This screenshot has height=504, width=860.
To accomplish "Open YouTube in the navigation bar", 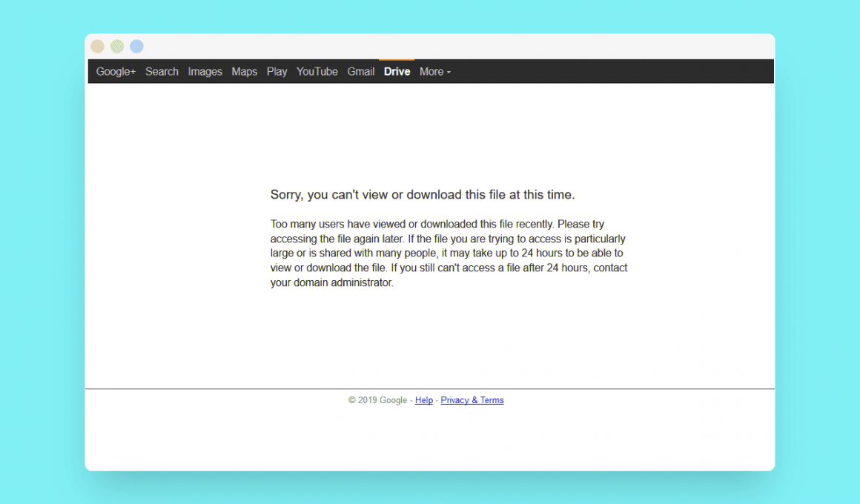I will click(x=317, y=71).
